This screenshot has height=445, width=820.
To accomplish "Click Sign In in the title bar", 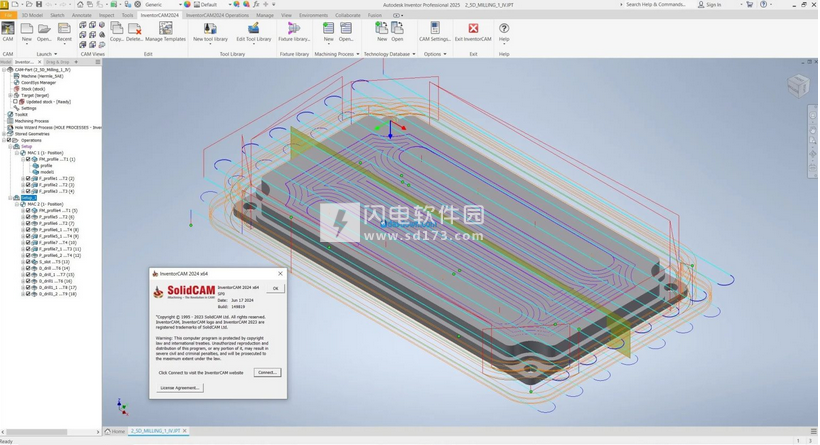I will pos(710,4).
